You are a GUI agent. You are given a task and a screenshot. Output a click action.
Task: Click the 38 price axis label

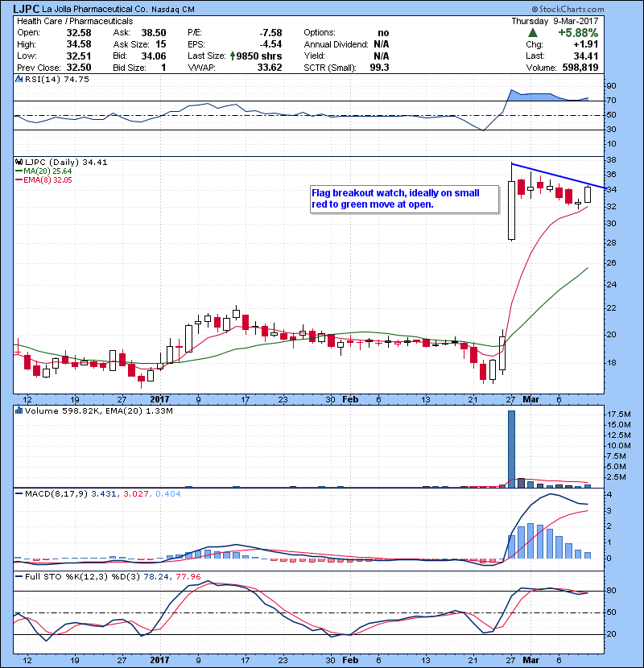coord(611,160)
